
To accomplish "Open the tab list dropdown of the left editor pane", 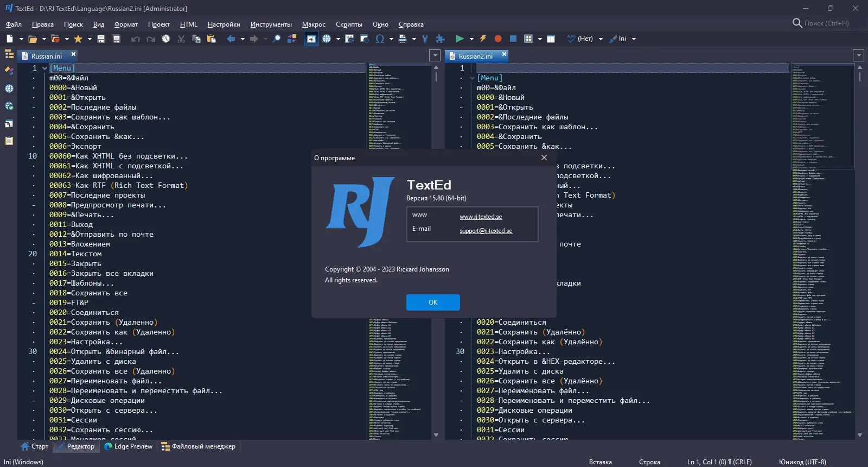I will tap(435, 55).
